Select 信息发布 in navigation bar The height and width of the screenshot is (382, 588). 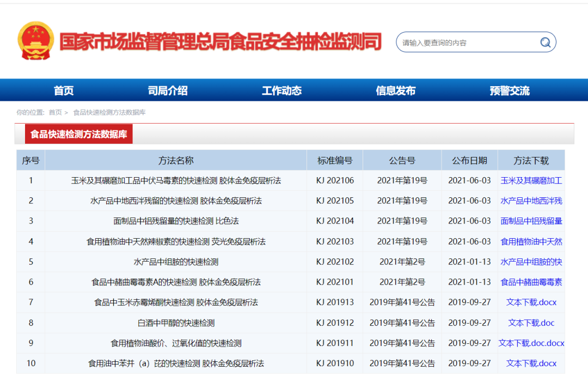tap(395, 90)
